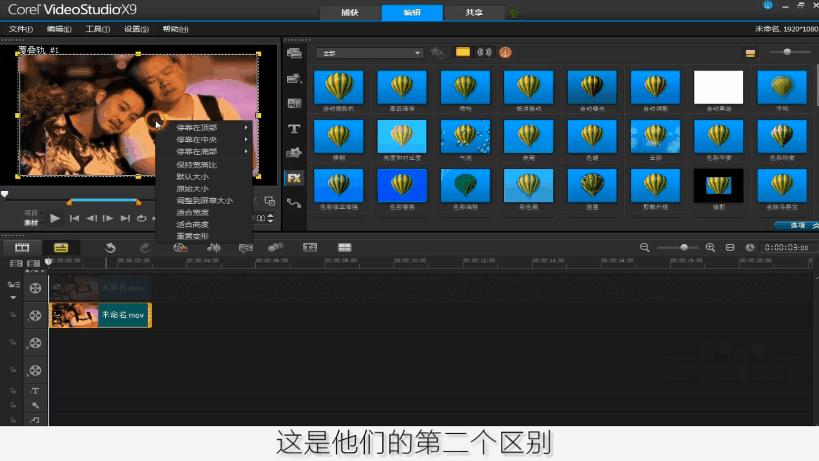This screenshot has width=819, height=461.
Task: Step to next frame button
Action: pyautogui.click(x=108, y=218)
